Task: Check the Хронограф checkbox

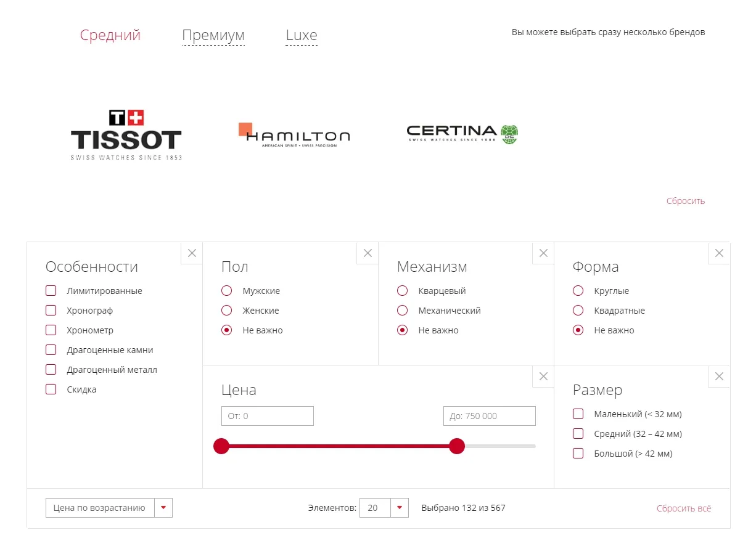Action: [x=51, y=311]
